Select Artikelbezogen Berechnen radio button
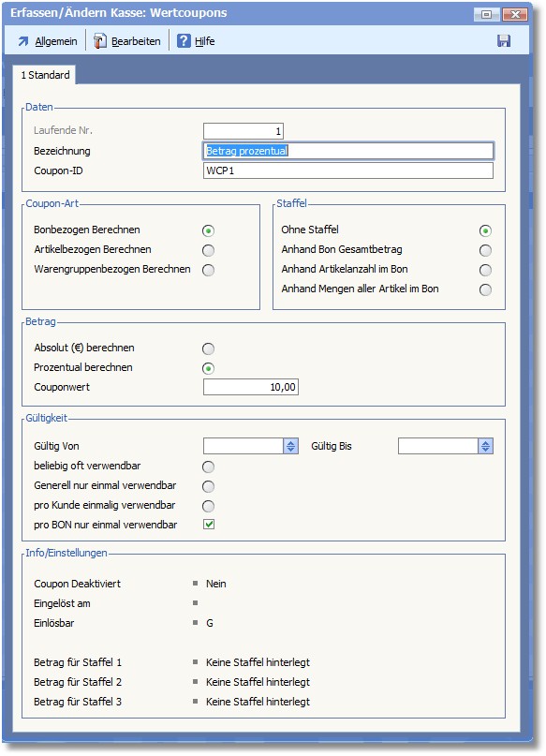546x756 pixels. click(208, 251)
